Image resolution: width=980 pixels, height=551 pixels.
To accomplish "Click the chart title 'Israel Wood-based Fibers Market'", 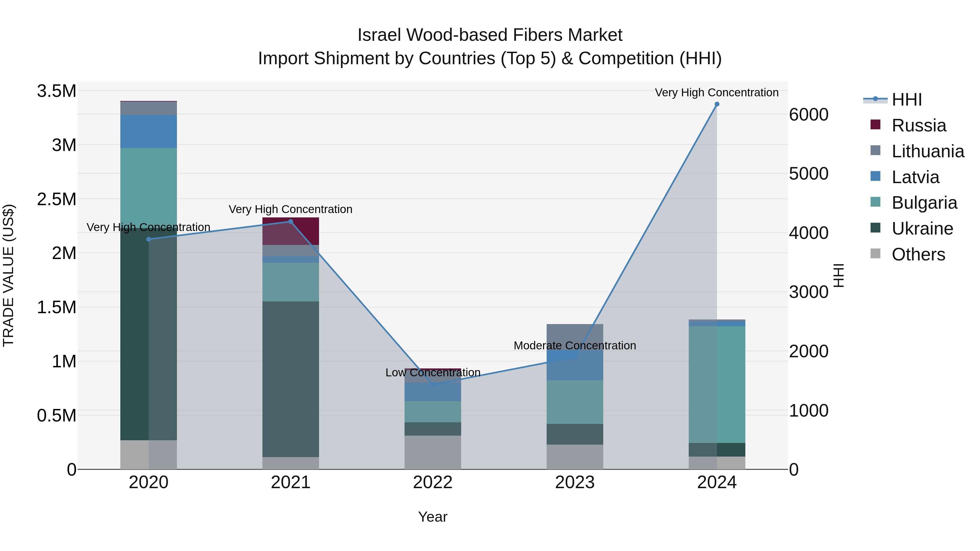I will click(x=490, y=35).
